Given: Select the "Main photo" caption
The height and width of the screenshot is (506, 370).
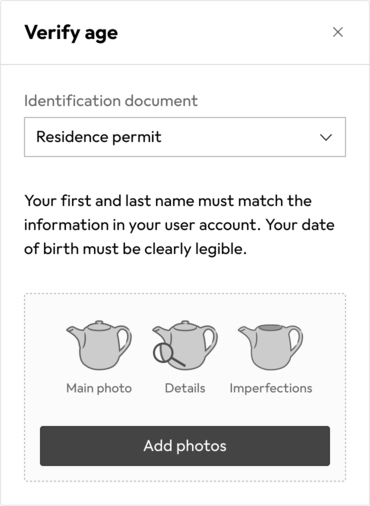Looking at the screenshot, I should point(99,388).
